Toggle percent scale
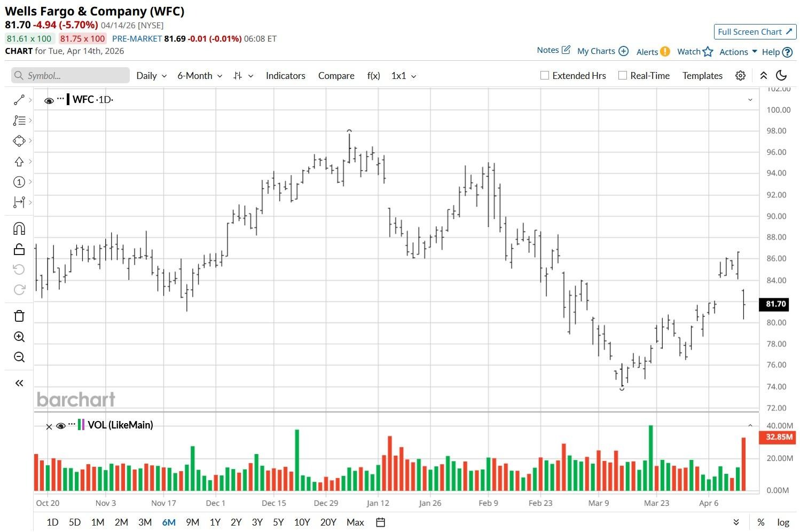Image resolution: width=800 pixels, height=532 pixels. pyautogui.click(x=761, y=522)
